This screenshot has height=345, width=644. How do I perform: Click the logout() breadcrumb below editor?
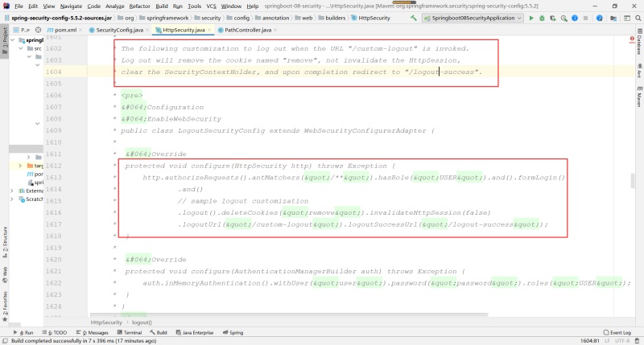point(142,322)
